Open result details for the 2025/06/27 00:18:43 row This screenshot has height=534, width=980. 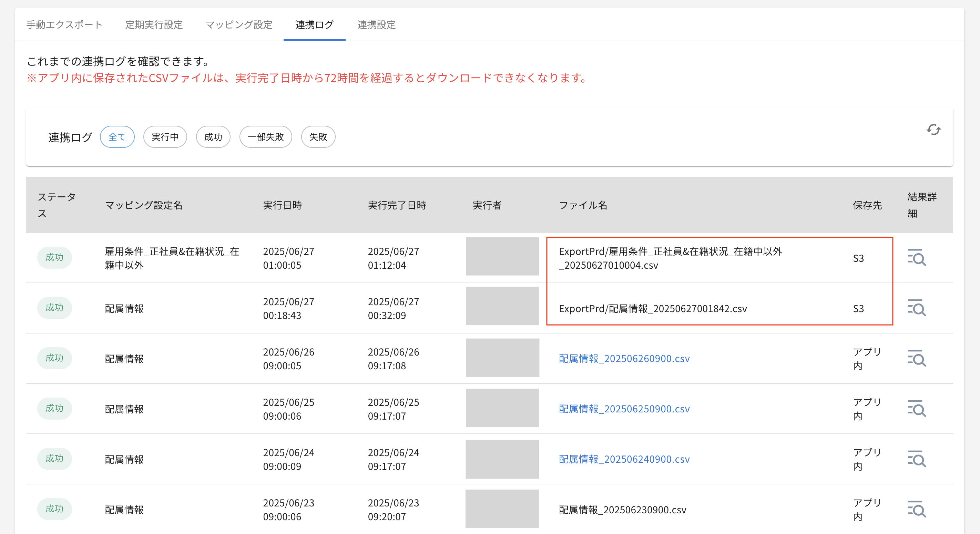pos(917,308)
